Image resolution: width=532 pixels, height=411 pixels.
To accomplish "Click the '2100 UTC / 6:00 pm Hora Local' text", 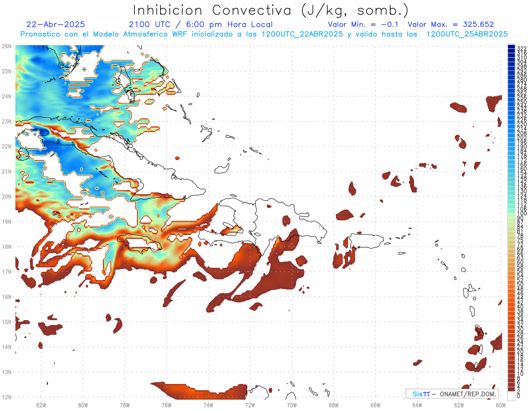I will (200, 24).
